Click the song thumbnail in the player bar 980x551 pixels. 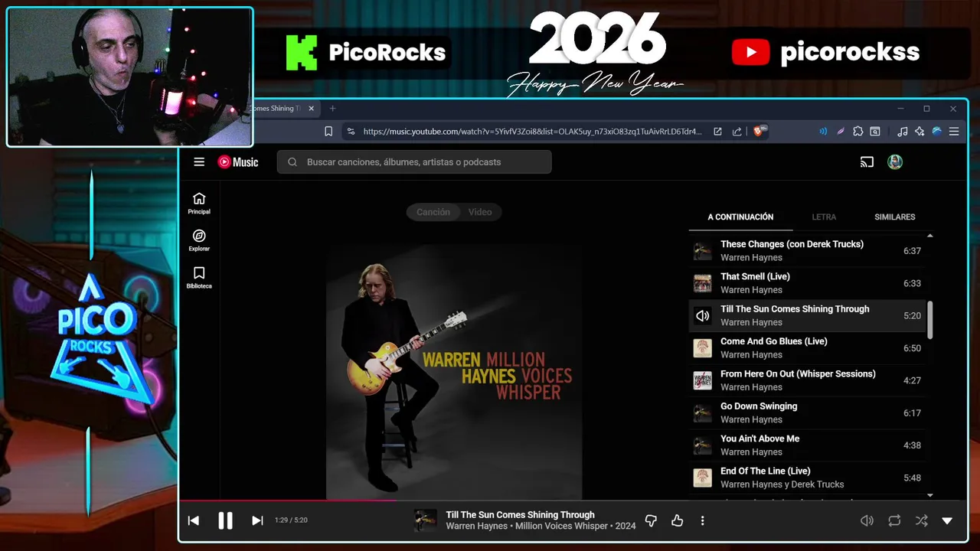coord(426,520)
